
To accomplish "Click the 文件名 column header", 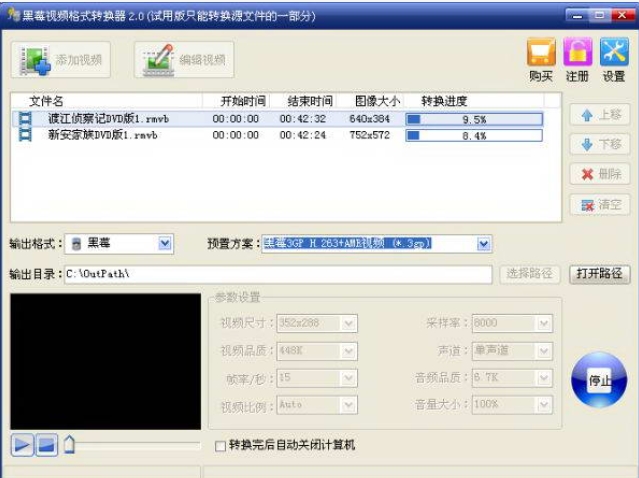I will point(107,101).
